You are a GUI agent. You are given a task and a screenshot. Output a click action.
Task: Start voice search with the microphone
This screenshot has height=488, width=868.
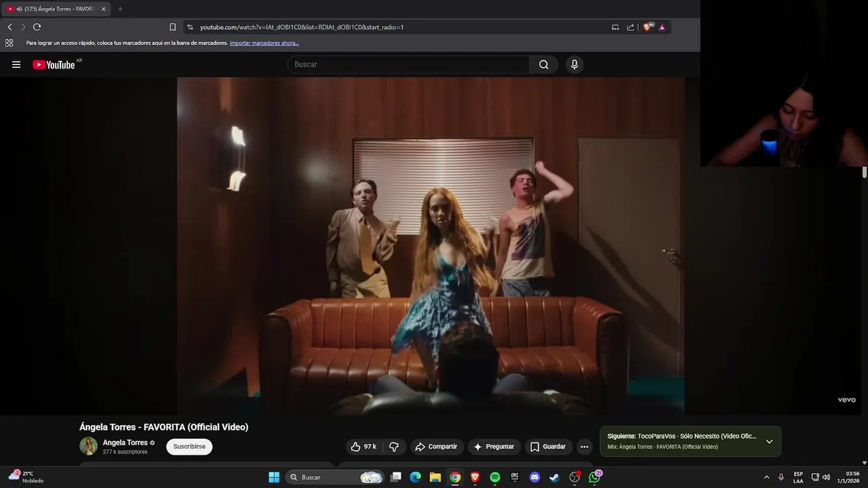574,64
